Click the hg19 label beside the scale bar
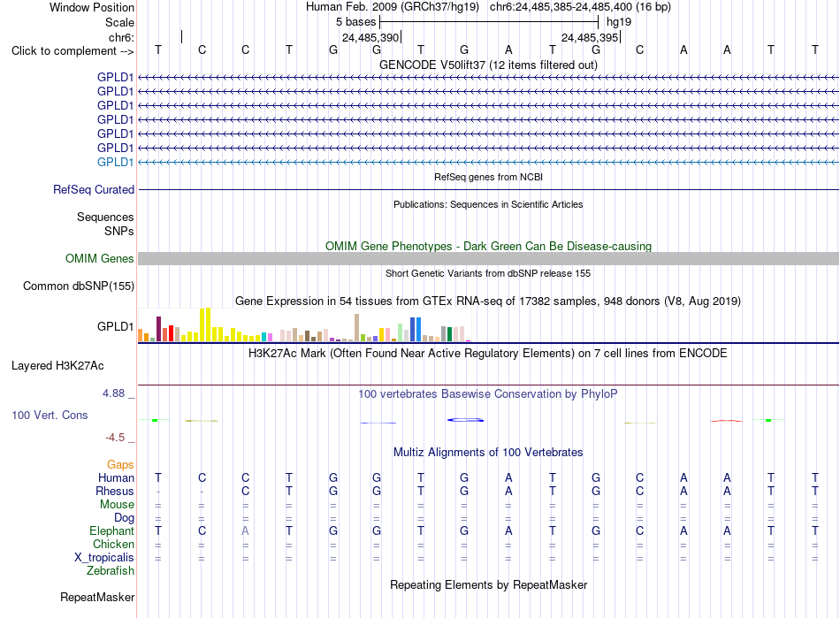The height and width of the screenshot is (618, 840). pos(619,22)
